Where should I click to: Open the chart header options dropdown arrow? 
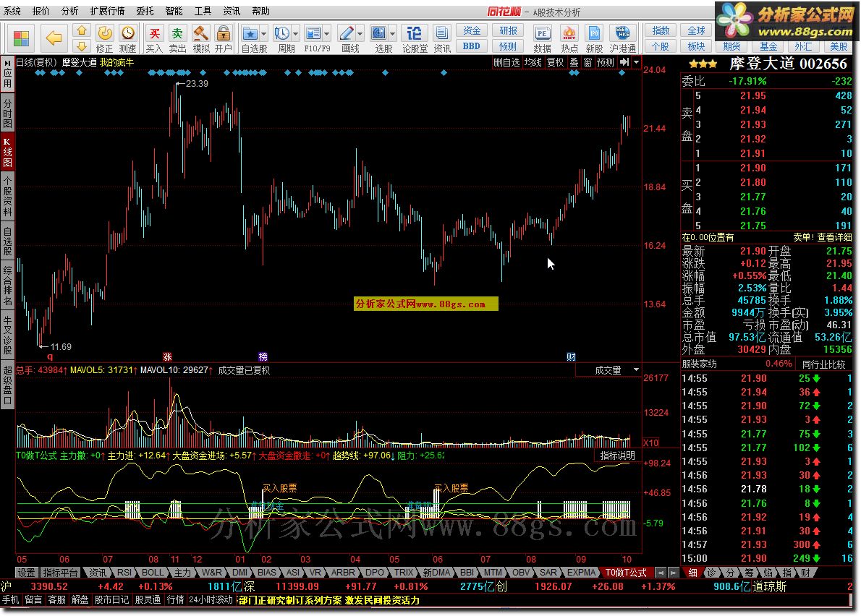coord(637,62)
